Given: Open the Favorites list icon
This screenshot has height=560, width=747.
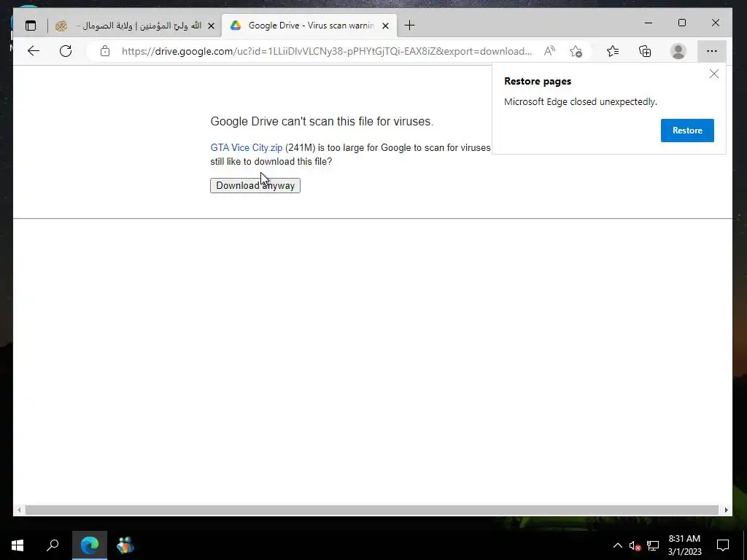Looking at the screenshot, I should click(613, 51).
